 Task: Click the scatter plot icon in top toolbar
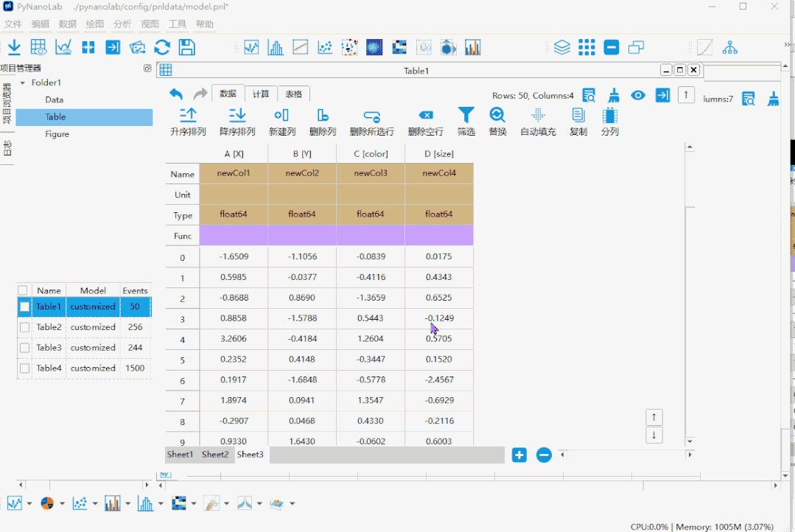point(324,47)
